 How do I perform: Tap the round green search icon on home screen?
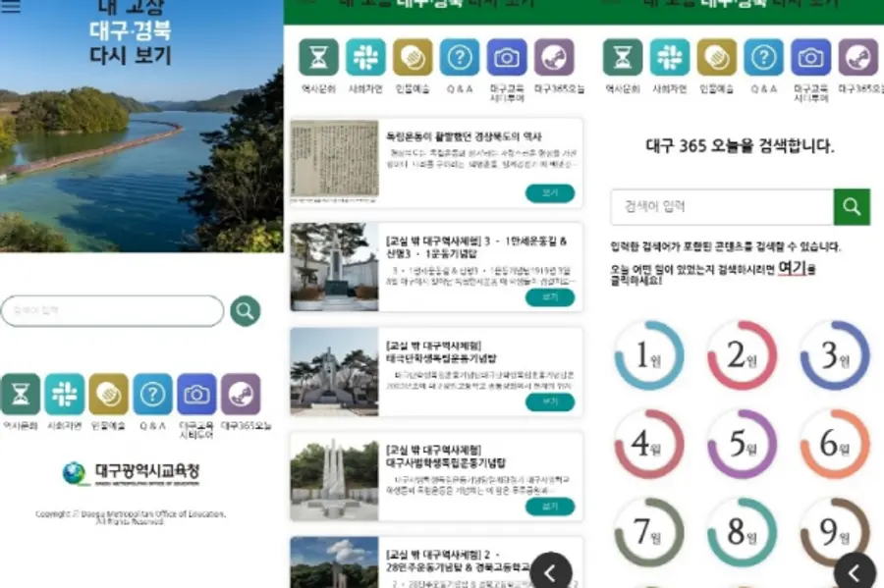(x=245, y=311)
